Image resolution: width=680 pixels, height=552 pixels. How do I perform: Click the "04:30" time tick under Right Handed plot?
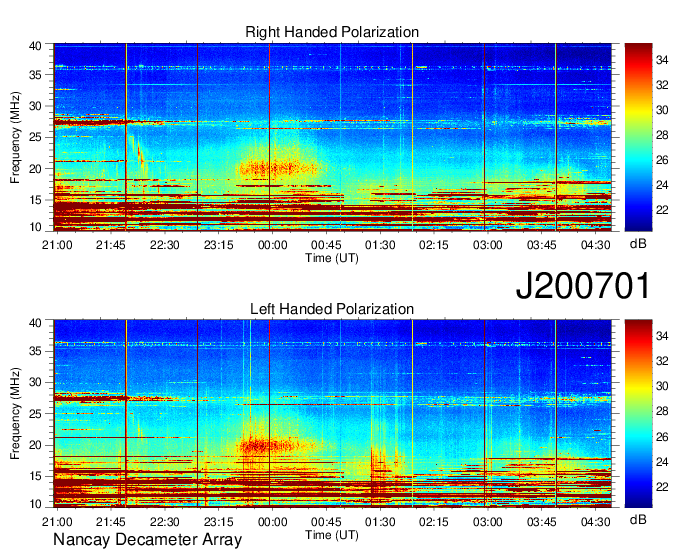point(595,245)
